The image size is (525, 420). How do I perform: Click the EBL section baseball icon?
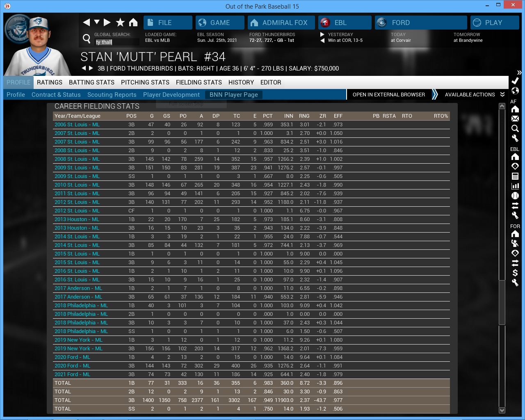tap(515, 196)
